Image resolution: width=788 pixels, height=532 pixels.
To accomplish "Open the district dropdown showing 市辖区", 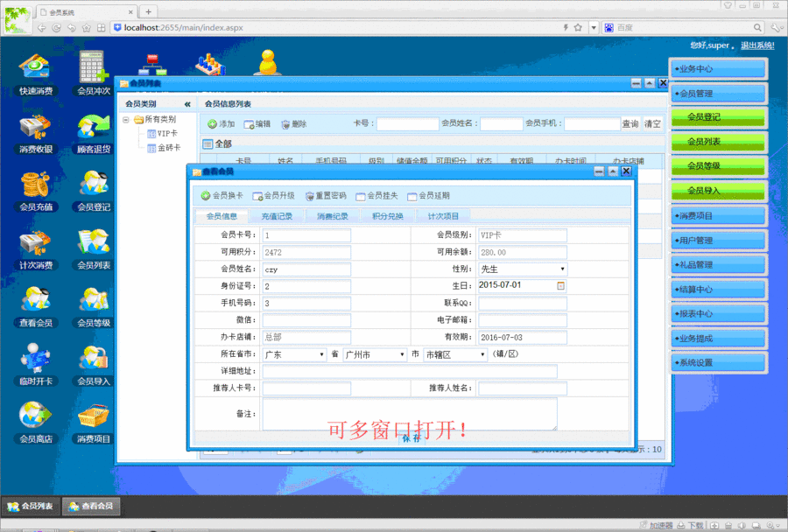I will [455, 354].
